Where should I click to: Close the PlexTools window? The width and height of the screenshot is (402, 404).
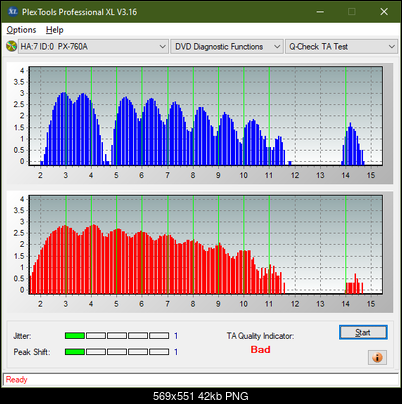384,12
